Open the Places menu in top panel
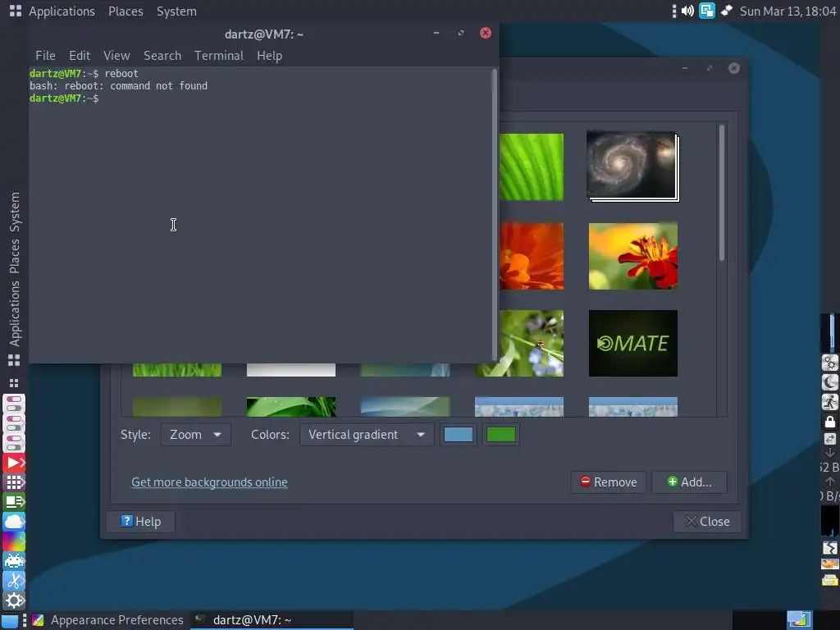Screen dimensions: 840x630 coord(126,11)
